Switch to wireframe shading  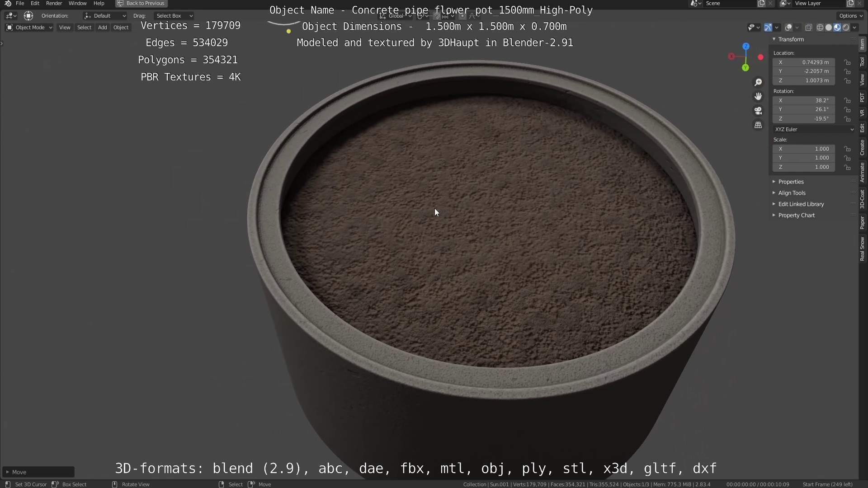pyautogui.click(x=820, y=28)
